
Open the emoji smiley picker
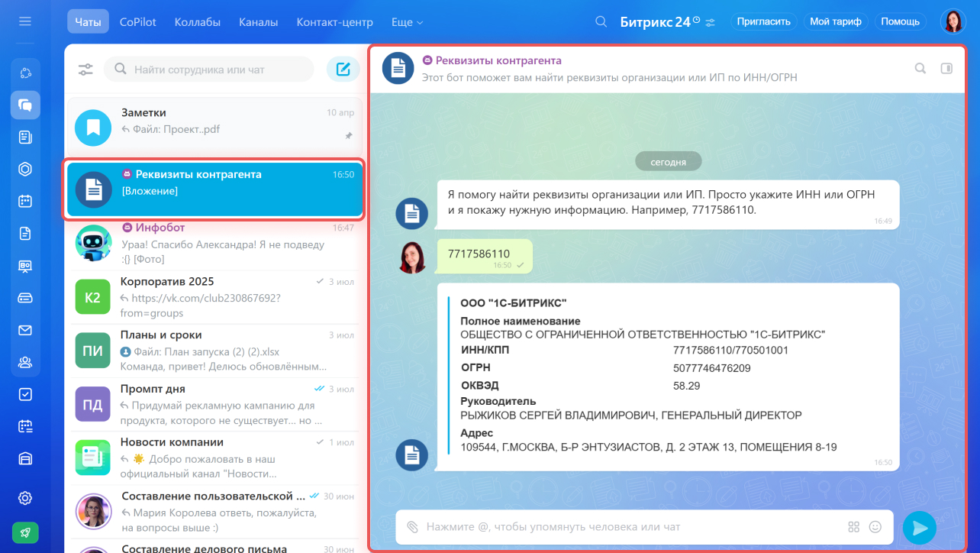[875, 527]
